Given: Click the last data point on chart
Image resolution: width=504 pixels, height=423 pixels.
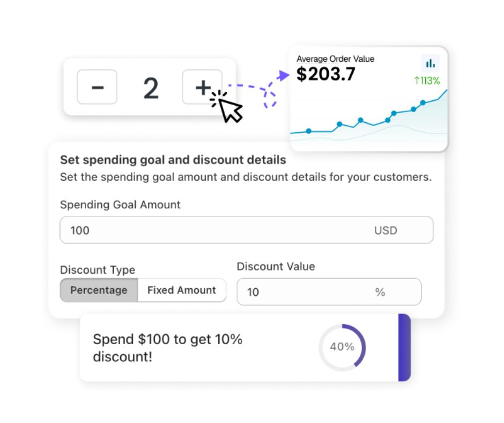Looking at the screenshot, I should pos(423,103).
